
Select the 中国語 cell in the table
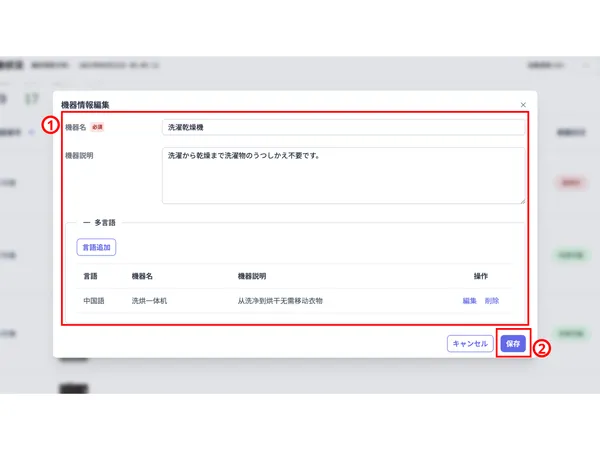pyautogui.click(x=93, y=300)
